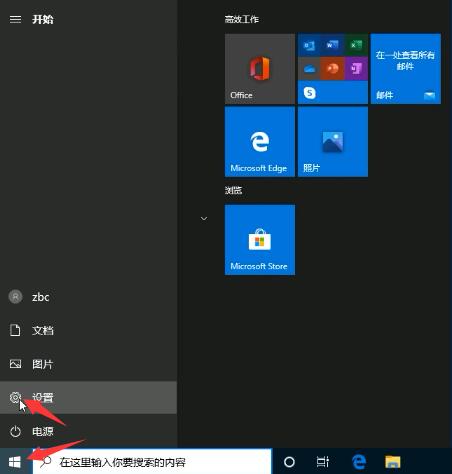The width and height of the screenshot is (452, 474).
Task: Open 电源 power options
Action: click(x=88, y=431)
